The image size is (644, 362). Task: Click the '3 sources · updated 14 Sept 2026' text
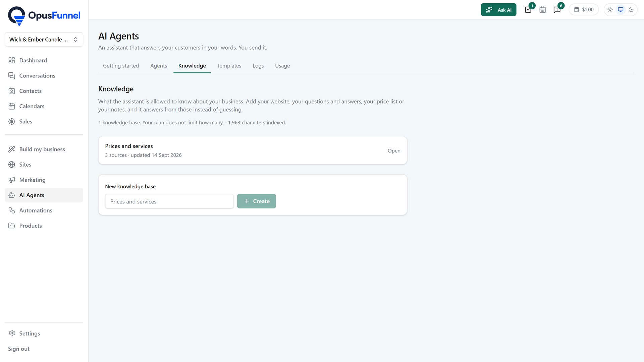(x=143, y=155)
